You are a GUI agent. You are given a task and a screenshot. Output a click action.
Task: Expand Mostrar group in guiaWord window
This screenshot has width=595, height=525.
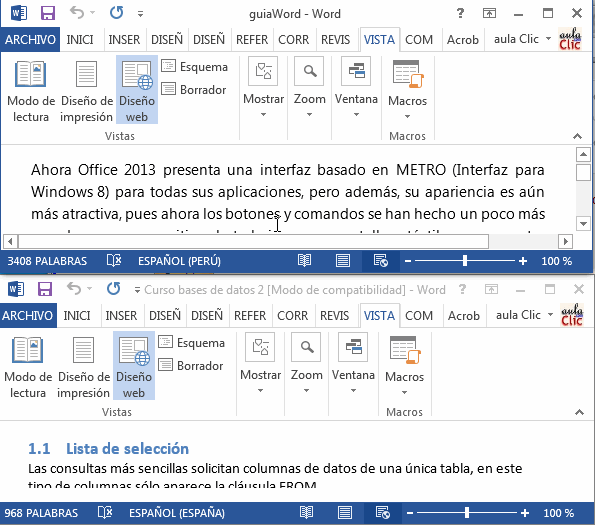click(x=263, y=89)
